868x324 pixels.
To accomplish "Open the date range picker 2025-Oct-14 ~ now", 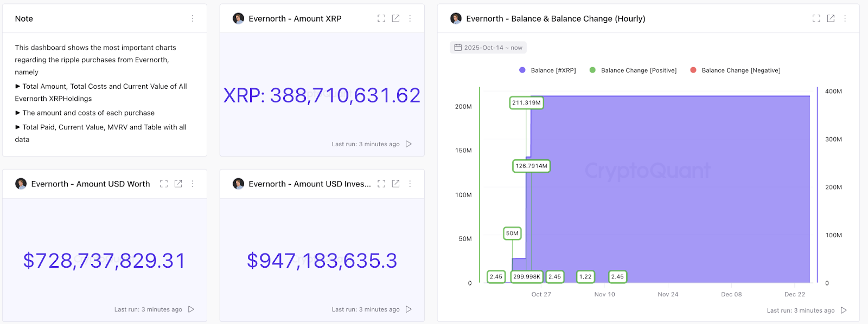I will pos(488,48).
